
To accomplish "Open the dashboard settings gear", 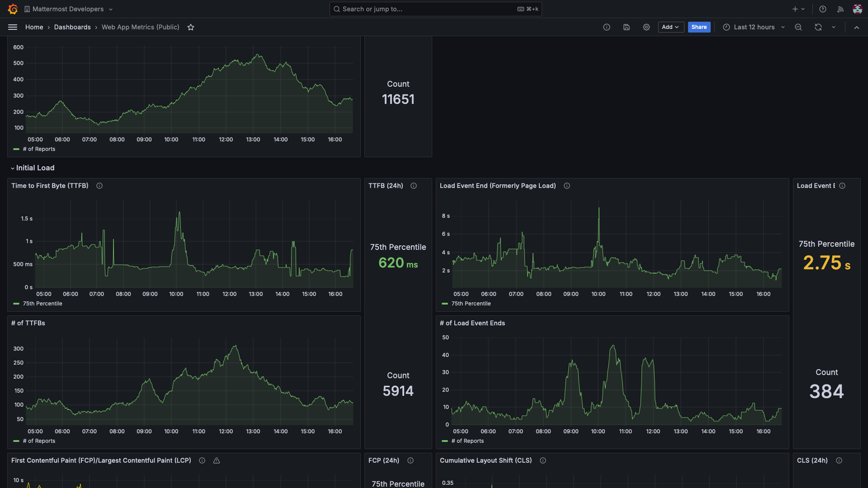I will pyautogui.click(x=646, y=27).
